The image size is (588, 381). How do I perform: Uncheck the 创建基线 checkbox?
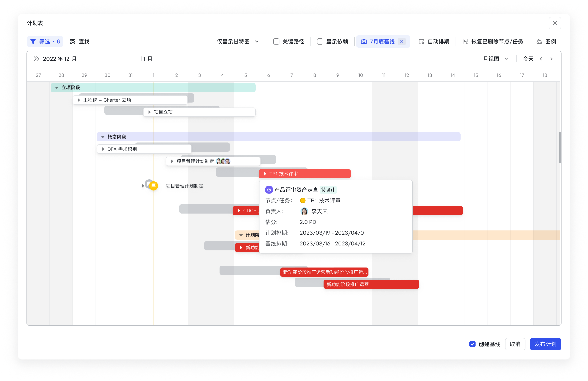tap(472, 344)
